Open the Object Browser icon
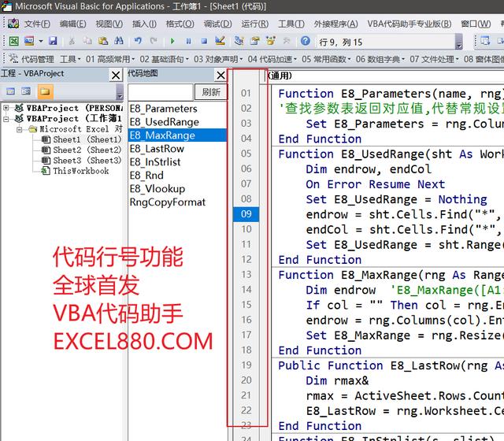The height and width of the screenshot is (441, 504). point(271,41)
